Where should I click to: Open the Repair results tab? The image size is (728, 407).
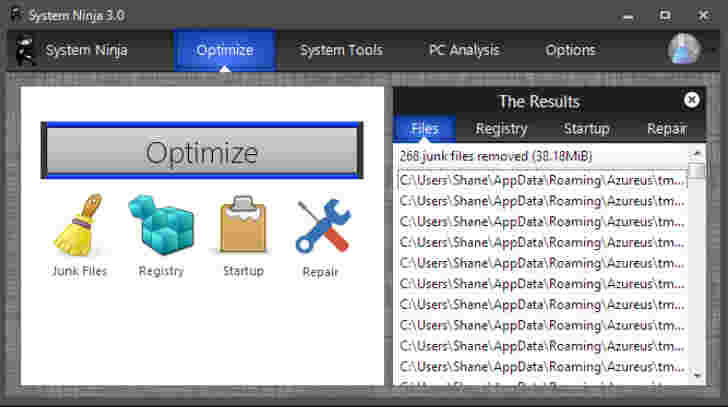666,129
